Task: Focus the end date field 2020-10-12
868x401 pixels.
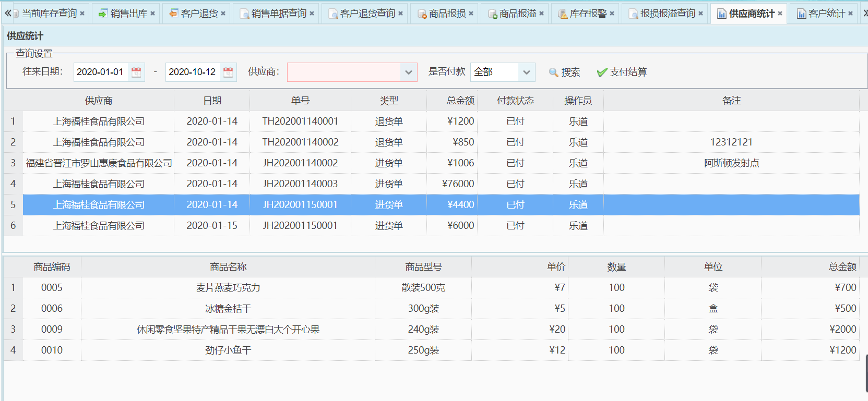Action: pos(193,72)
